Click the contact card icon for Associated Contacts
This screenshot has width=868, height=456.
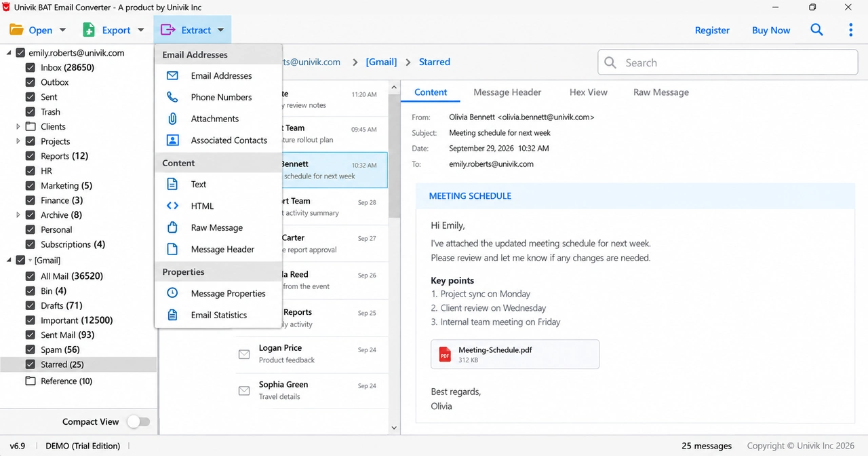point(172,140)
